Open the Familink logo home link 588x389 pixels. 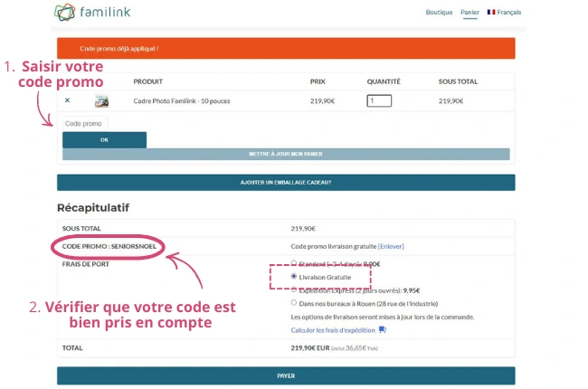[x=92, y=12]
